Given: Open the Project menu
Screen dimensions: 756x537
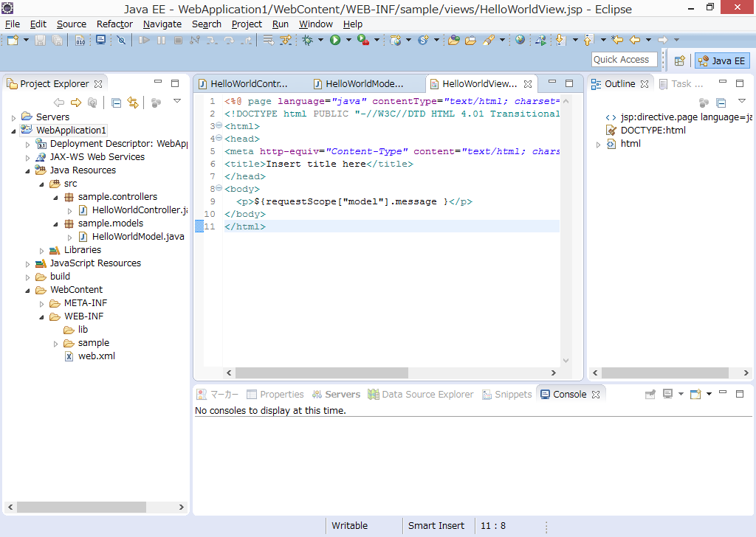Looking at the screenshot, I should click(x=247, y=24).
